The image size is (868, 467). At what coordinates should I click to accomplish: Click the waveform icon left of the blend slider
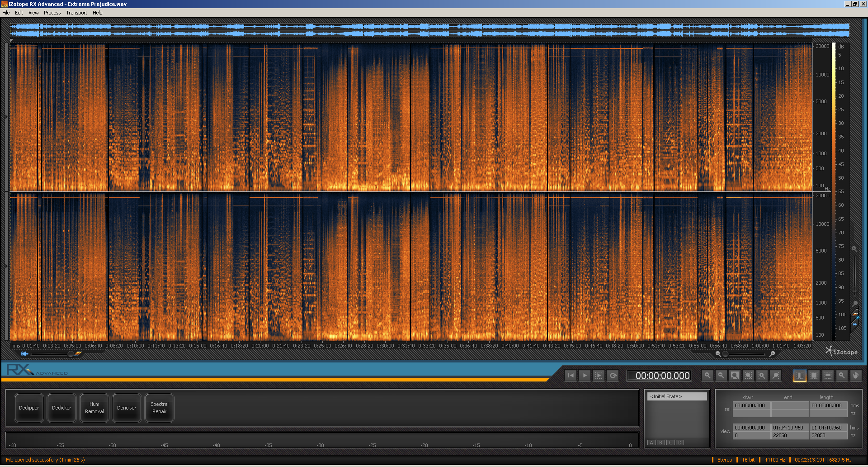24,354
